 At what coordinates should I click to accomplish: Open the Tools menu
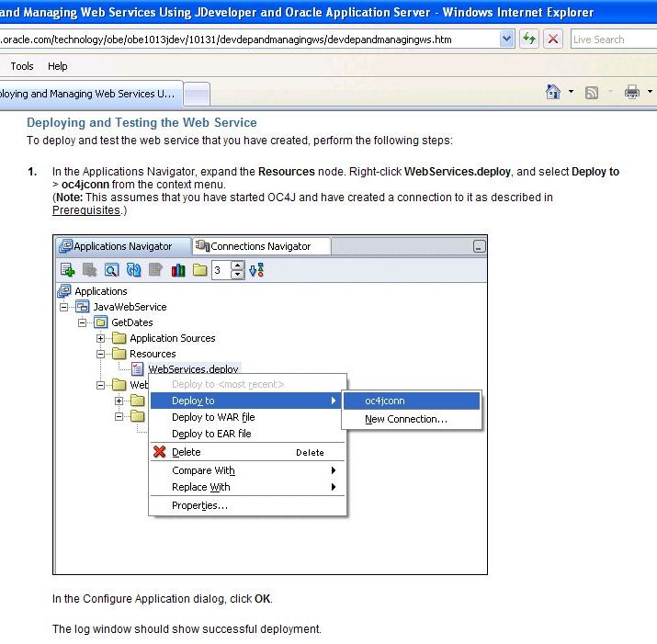(22, 66)
